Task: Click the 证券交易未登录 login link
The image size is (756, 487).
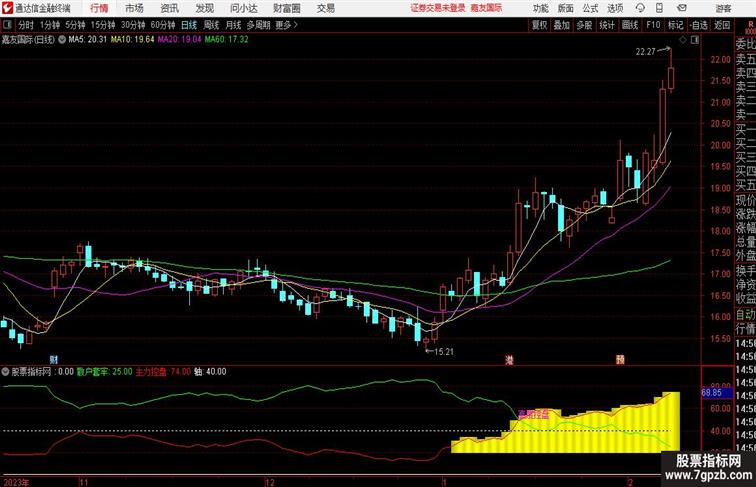Action: [438, 8]
